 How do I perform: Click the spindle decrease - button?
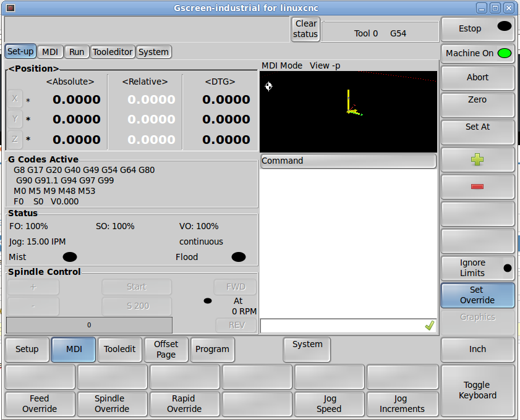tap(33, 306)
